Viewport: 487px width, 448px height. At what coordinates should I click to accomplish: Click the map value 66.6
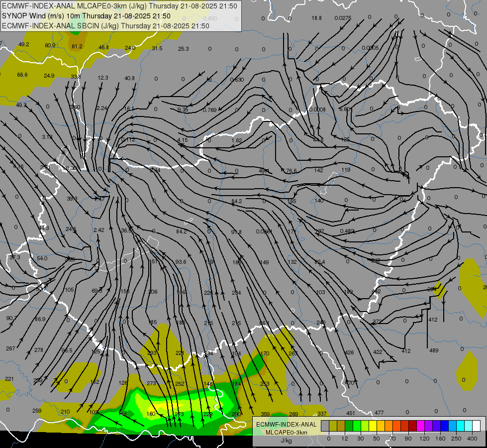click(22, 75)
